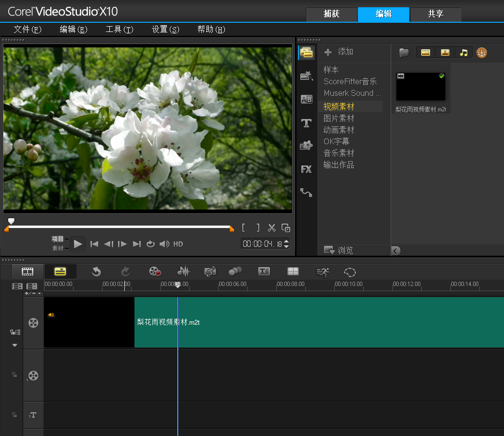This screenshot has width=504, height=436.
Task: Open the Media library panel
Action: [x=306, y=52]
